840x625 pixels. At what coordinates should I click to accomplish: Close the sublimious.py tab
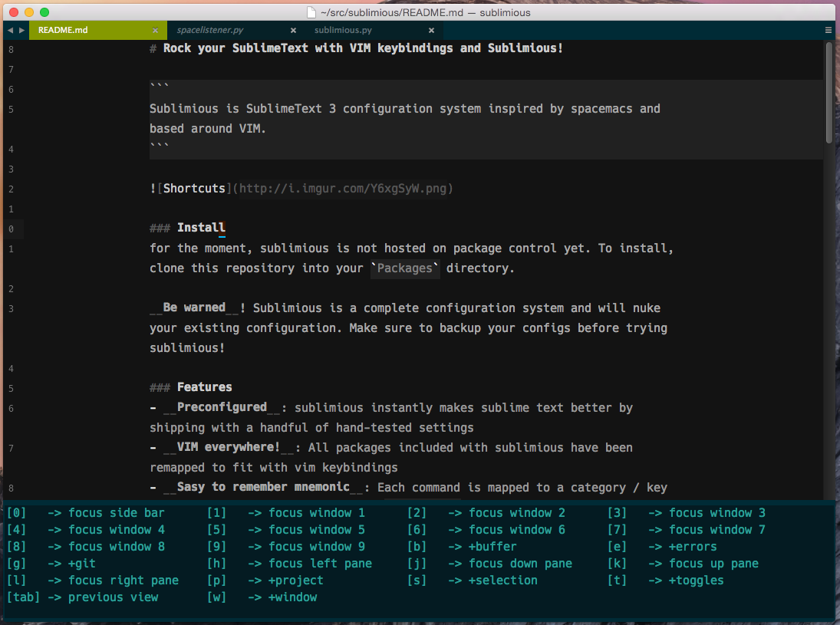pyautogui.click(x=431, y=30)
